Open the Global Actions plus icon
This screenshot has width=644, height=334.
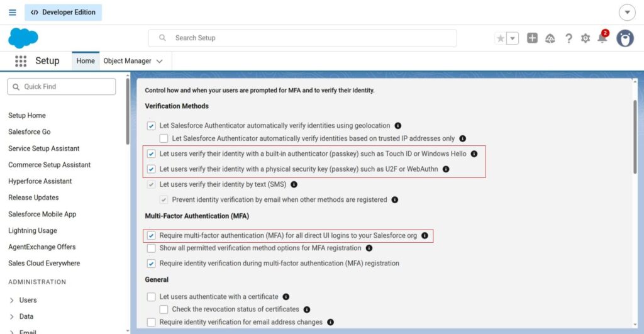[x=532, y=38]
